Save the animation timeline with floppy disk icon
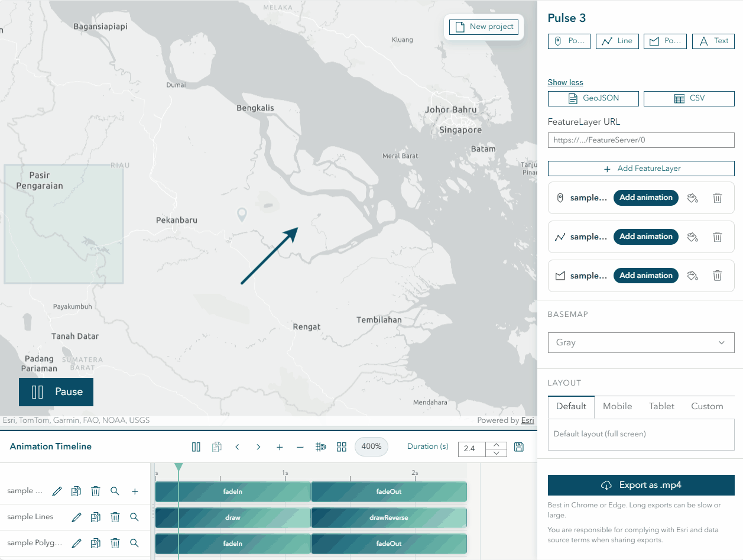The width and height of the screenshot is (743, 560). [518, 447]
